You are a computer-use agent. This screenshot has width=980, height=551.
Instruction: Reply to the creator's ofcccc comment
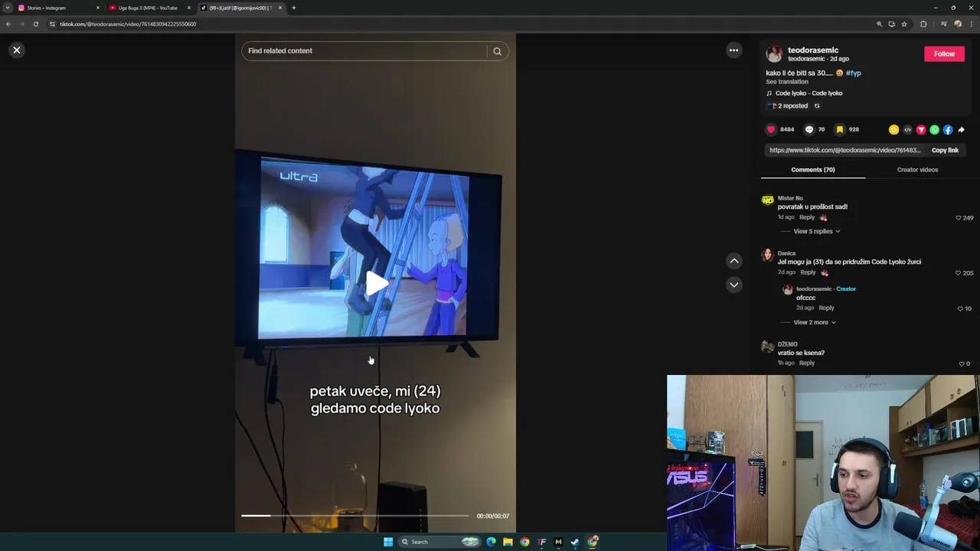click(826, 308)
